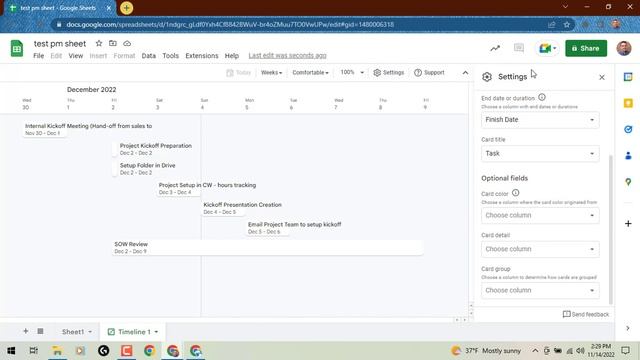The width and height of the screenshot is (640, 360).
Task: Open File Explorer from taskbar
Action: click(57, 351)
